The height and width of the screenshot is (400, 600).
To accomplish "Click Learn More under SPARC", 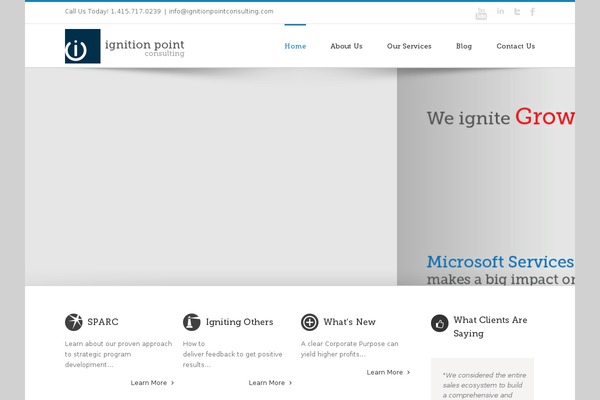I will pos(152,383).
